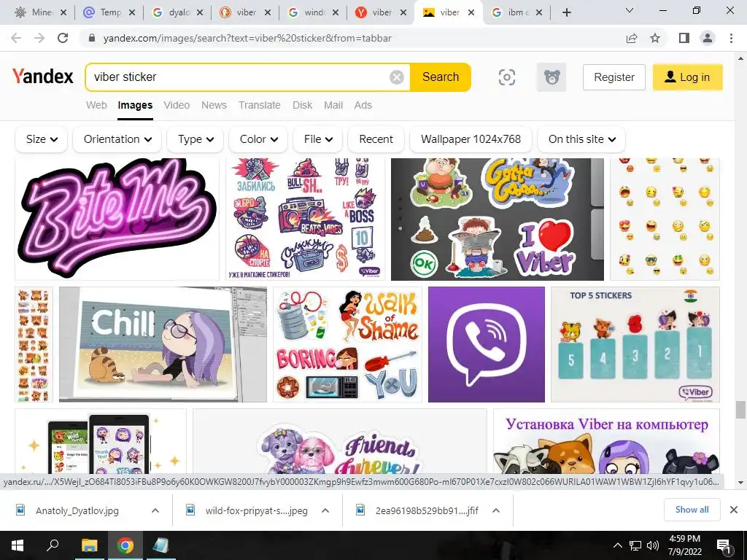
Task: Expand the Orientation filter
Action: 117,139
